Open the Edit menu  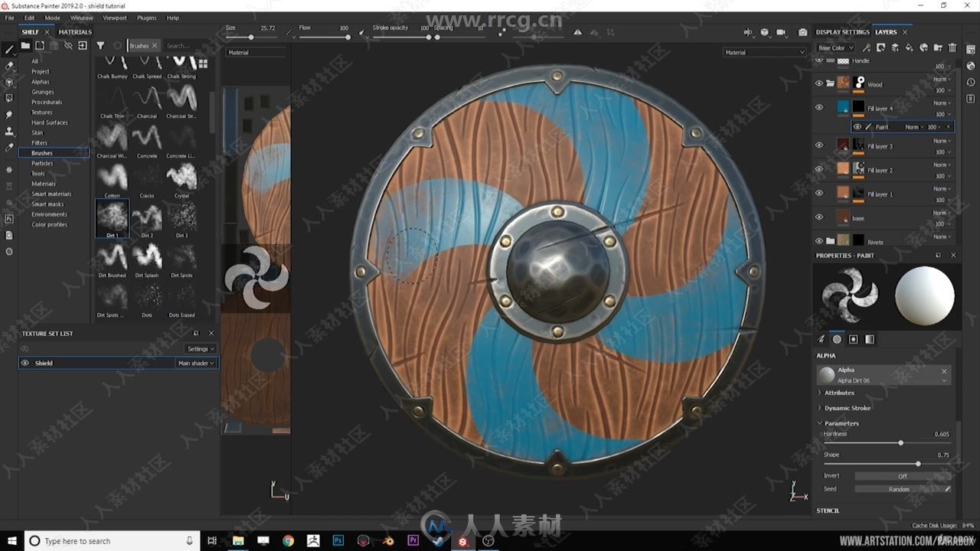29,18
